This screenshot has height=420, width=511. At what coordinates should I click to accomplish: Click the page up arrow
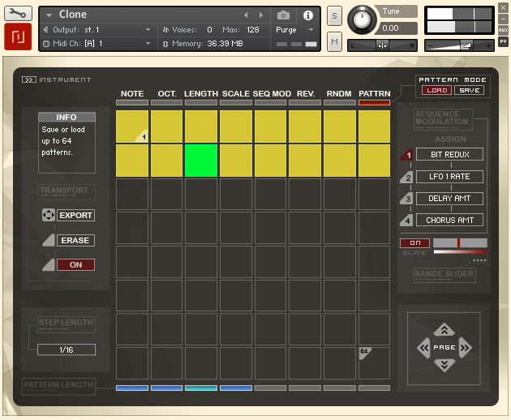click(x=444, y=329)
